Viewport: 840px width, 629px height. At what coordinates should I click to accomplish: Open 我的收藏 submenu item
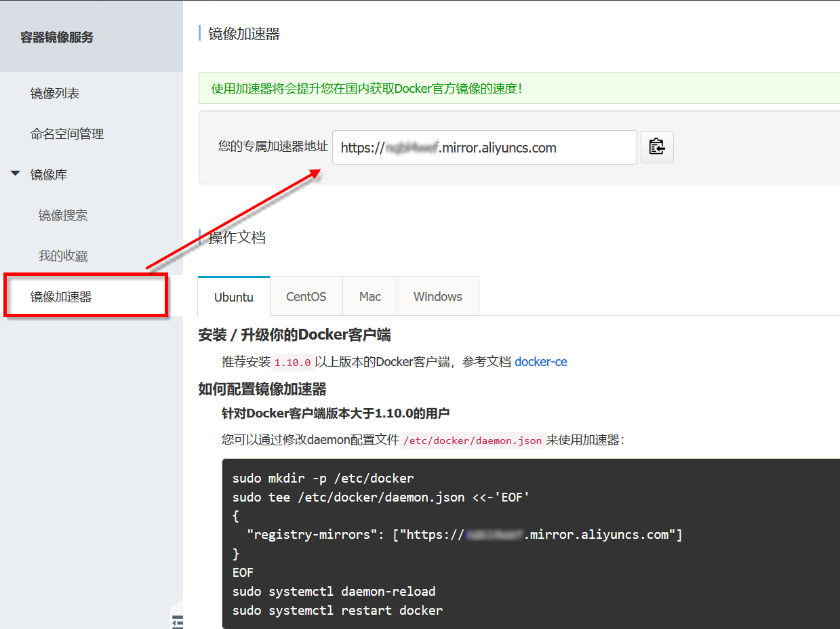point(63,256)
